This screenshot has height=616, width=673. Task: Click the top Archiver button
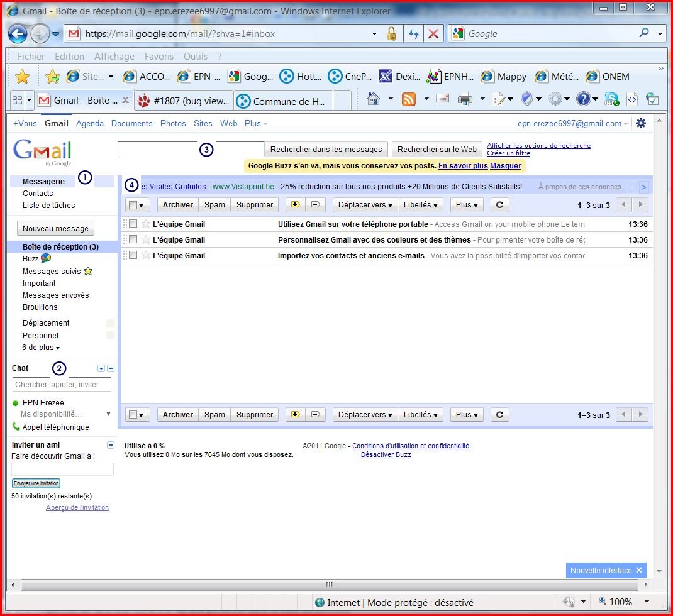pyautogui.click(x=178, y=205)
